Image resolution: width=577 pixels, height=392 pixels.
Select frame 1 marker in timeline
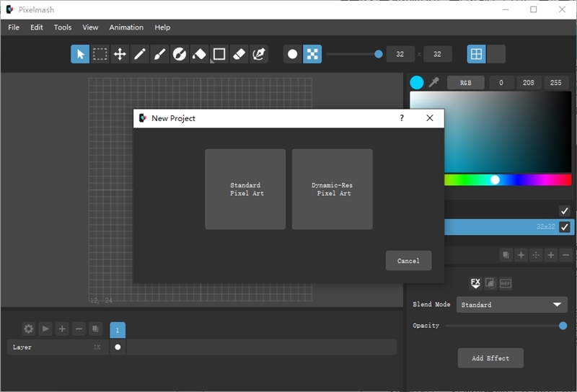pos(118,330)
